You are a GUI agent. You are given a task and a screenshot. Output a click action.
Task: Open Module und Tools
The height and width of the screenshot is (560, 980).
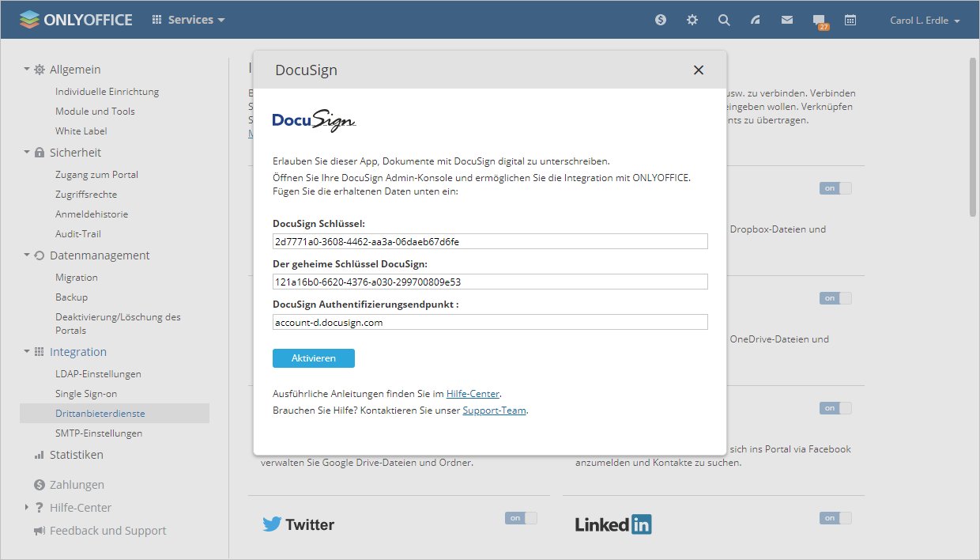(x=95, y=112)
